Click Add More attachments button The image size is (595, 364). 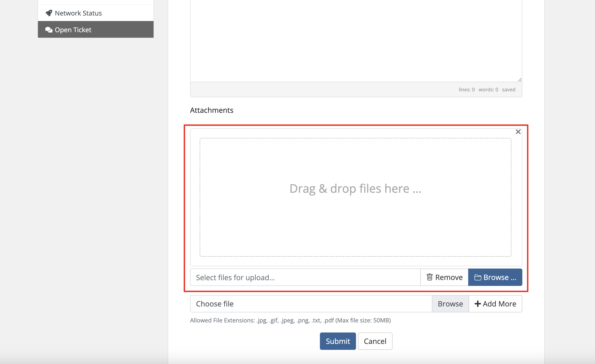click(x=495, y=304)
